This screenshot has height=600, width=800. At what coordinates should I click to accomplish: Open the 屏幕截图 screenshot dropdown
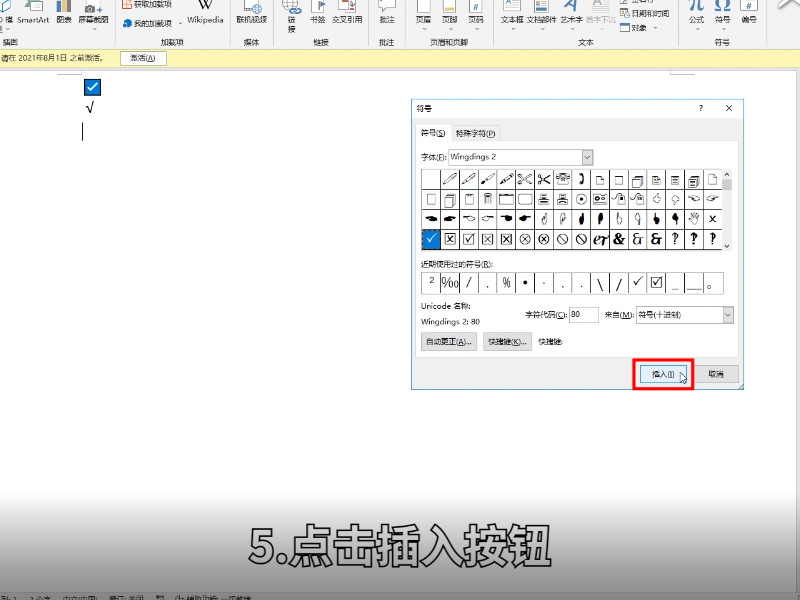[94, 29]
